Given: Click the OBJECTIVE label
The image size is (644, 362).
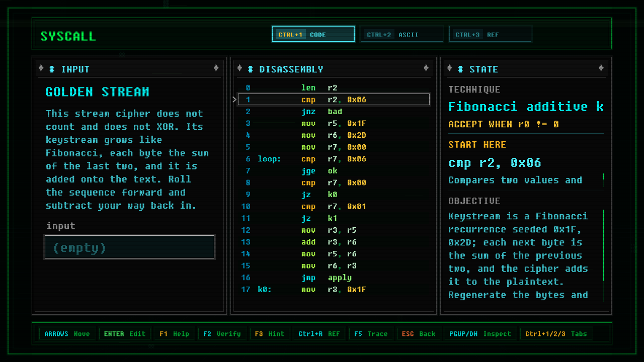Looking at the screenshot, I should pyautogui.click(x=474, y=201).
